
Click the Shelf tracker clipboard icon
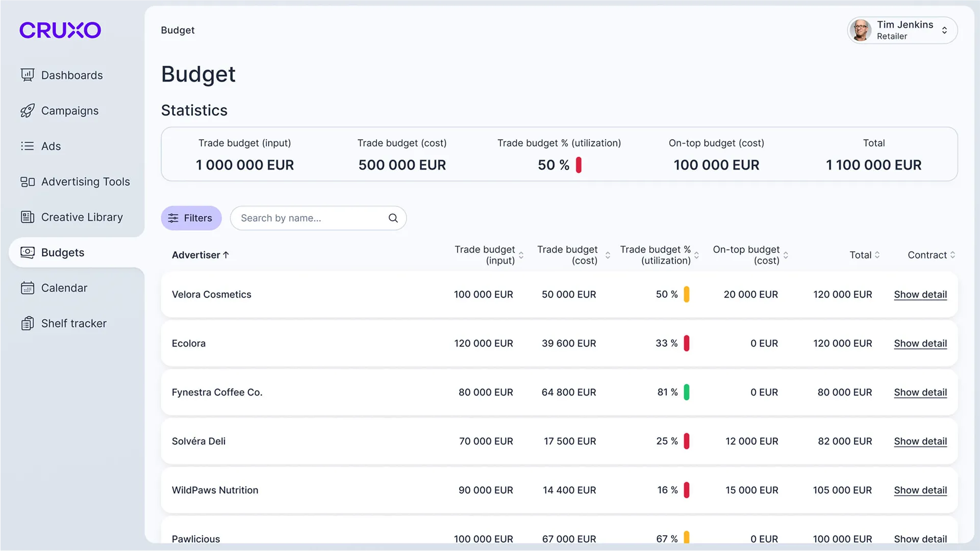pyautogui.click(x=28, y=324)
